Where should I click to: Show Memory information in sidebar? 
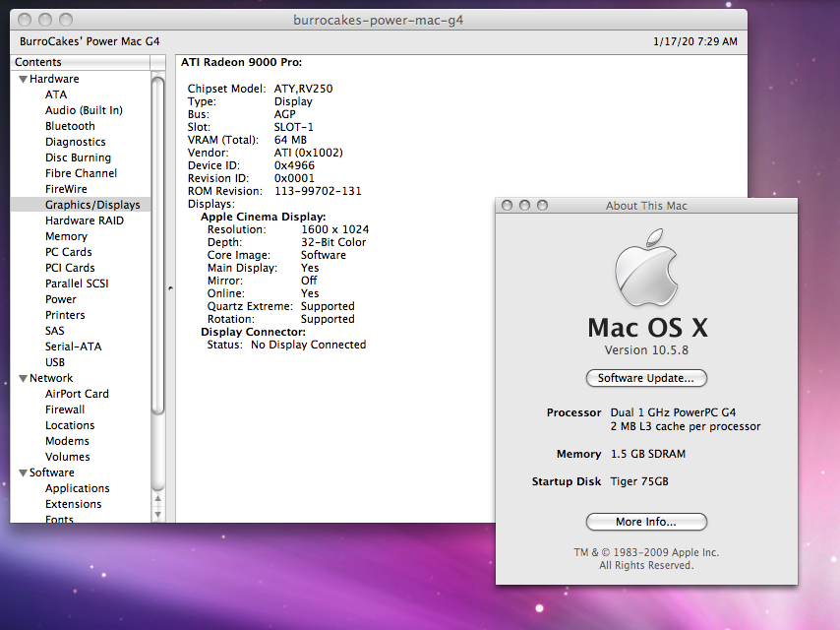point(66,236)
